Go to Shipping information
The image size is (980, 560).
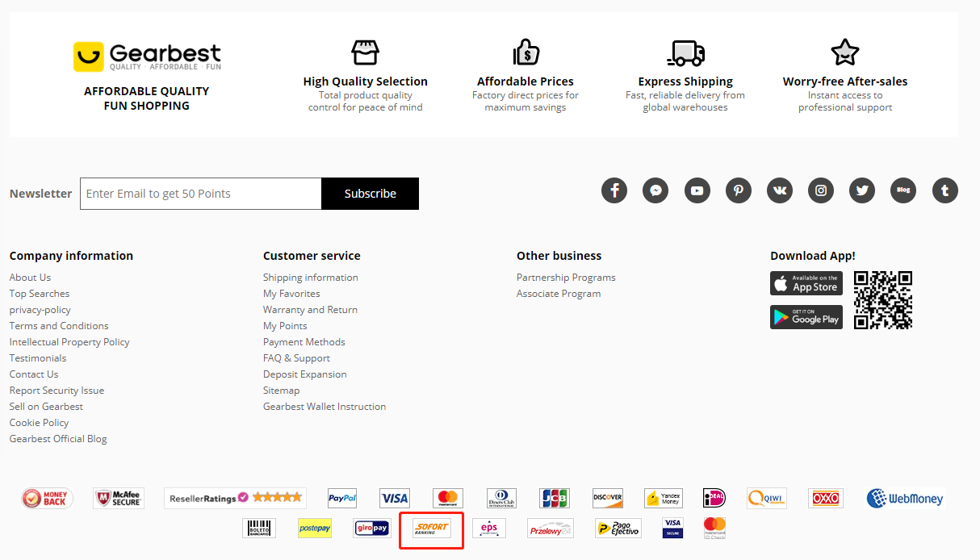pos(310,278)
